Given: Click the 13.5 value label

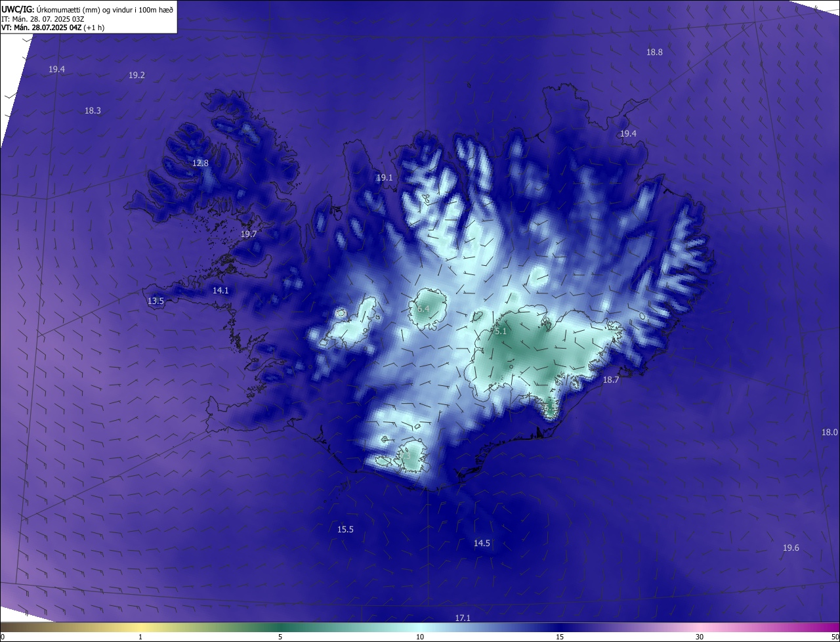Looking at the screenshot, I should click(x=156, y=301).
